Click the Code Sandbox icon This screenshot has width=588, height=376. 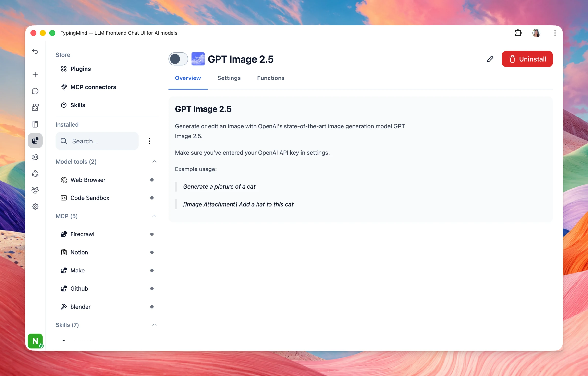[x=64, y=198]
